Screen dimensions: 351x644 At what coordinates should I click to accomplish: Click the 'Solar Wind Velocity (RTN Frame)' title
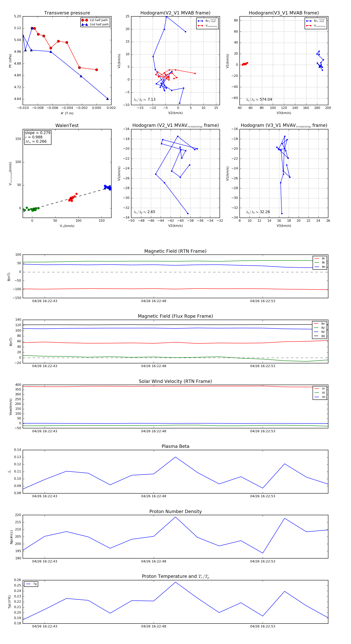(175, 382)
